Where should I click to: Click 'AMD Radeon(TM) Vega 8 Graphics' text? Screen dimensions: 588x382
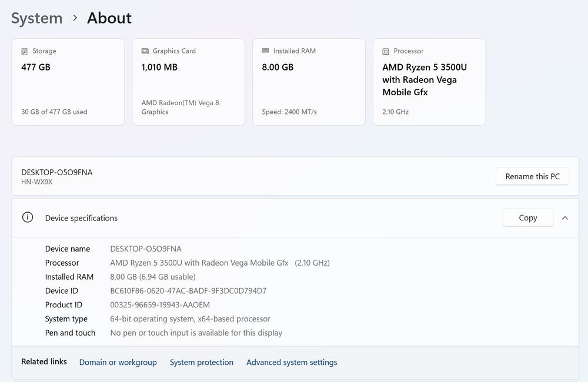coord(180,107)
